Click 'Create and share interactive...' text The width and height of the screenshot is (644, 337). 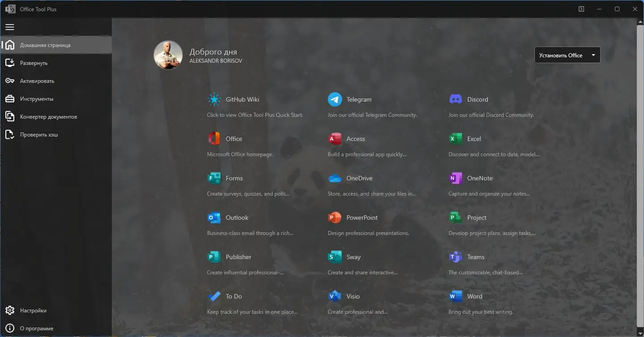[363, 273]
